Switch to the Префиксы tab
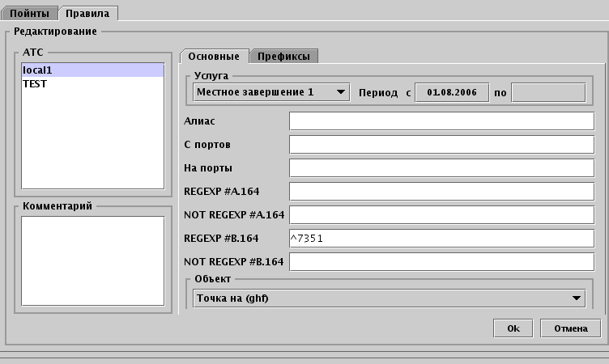The height and width of the screenshot is (364, 609). click(285, 56)
